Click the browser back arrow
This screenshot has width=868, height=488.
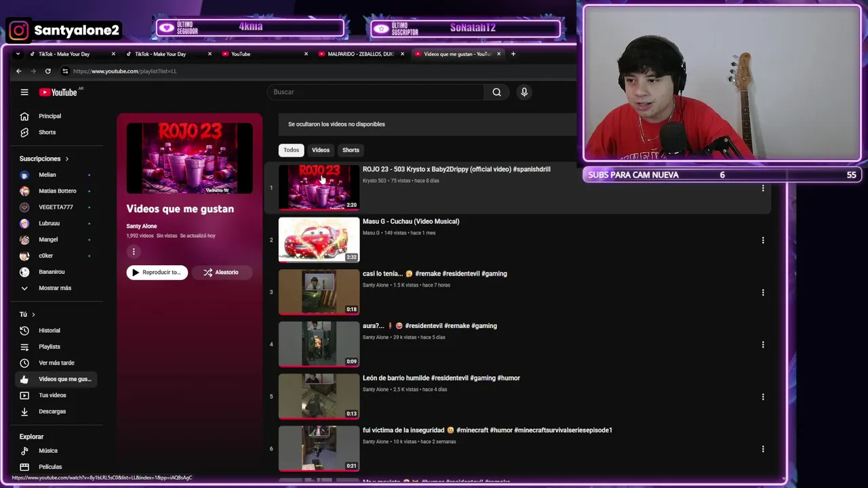(x=18, y=71)
